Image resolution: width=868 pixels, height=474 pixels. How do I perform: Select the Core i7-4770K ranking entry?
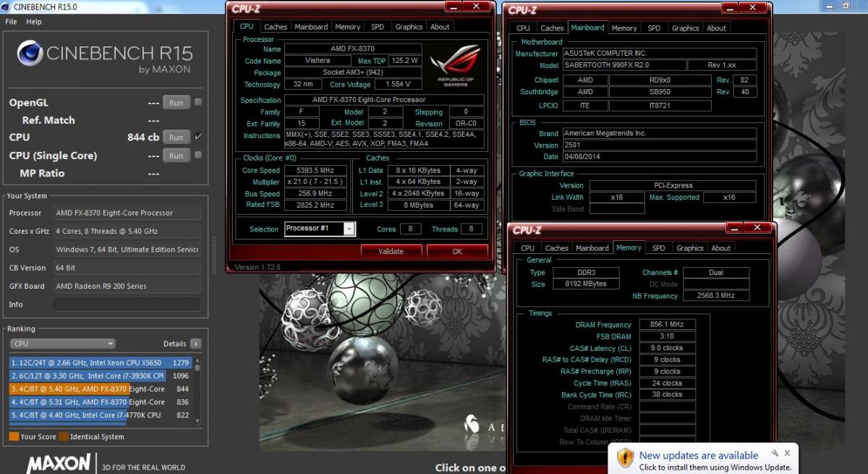click(x=100, y=415)
